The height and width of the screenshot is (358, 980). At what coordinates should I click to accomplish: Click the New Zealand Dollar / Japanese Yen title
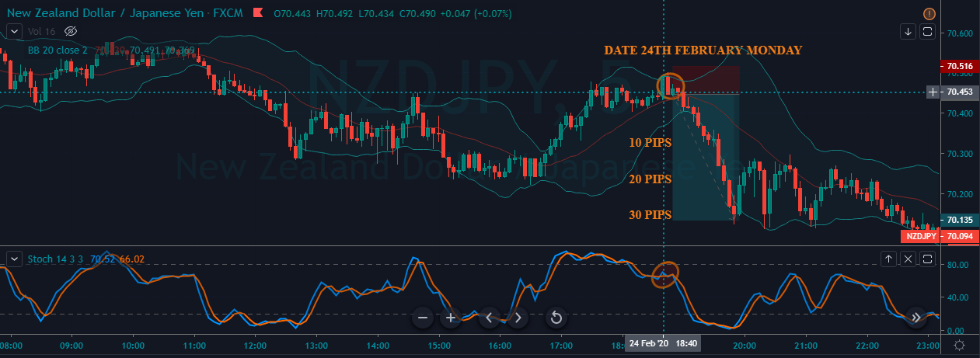coord(101,12)
